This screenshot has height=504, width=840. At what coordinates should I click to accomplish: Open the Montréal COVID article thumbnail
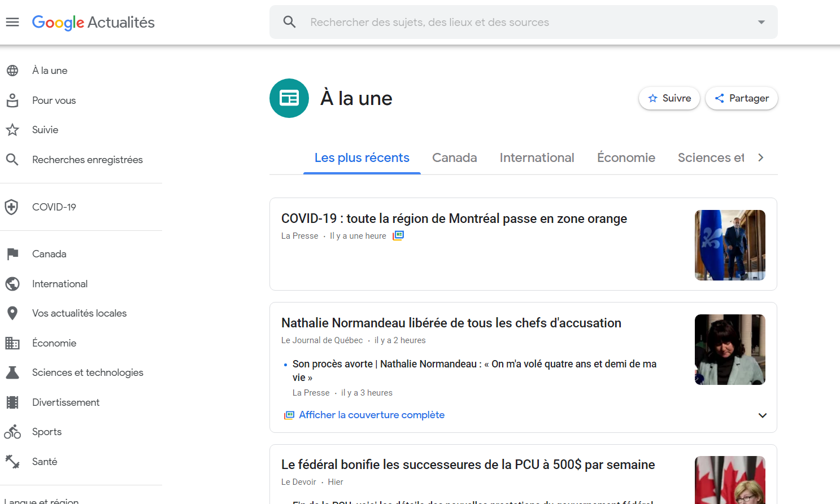(730, 245)
